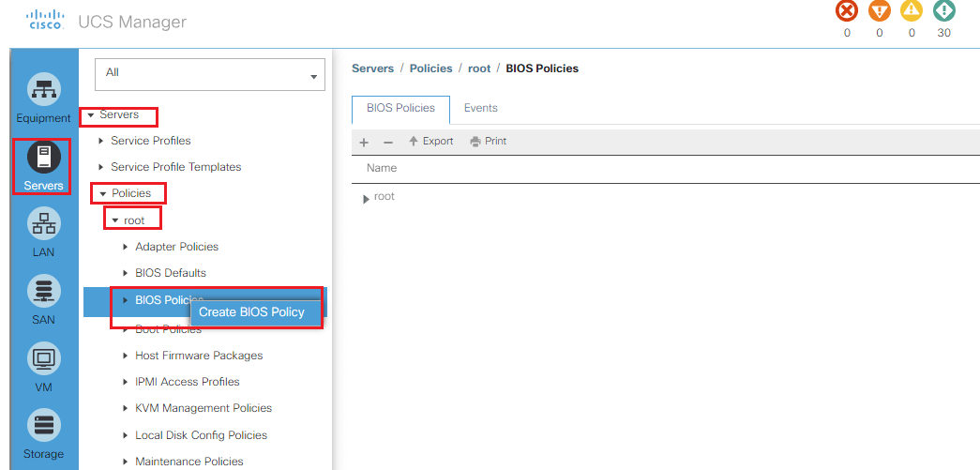Open the LAN section in the navigation bar

click(43, 234)
